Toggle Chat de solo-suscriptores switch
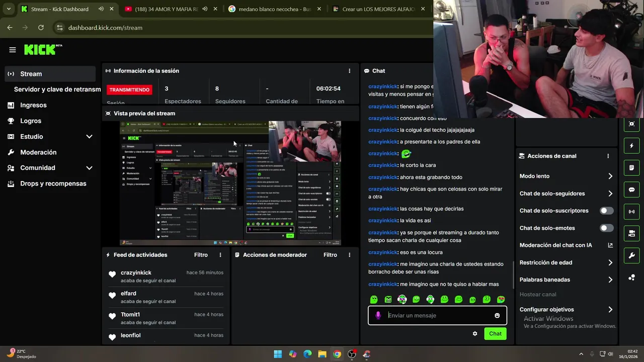The width and height of the screenshot is (644, 362). click(x=607, y=211)
